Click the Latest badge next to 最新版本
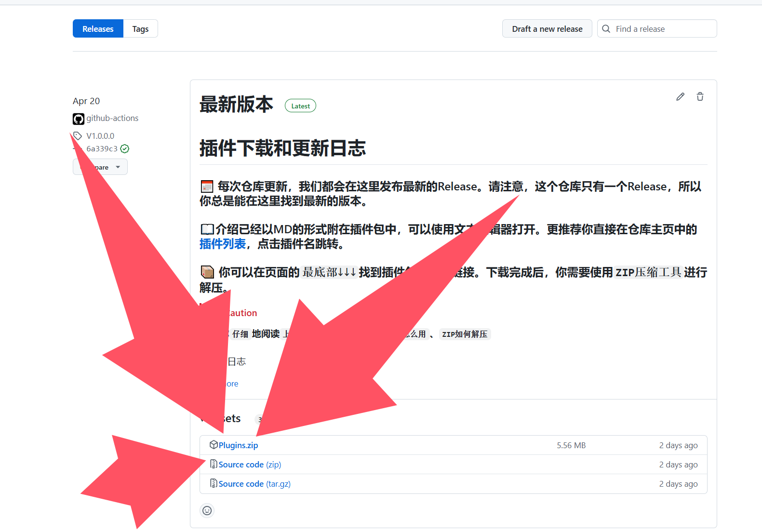 click(x=300, y=106)
